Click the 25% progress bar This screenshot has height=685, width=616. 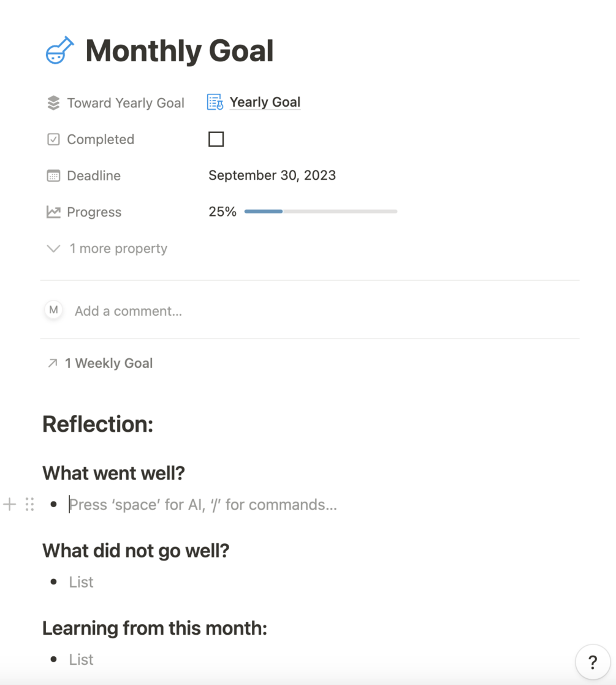tap(320, 212)
